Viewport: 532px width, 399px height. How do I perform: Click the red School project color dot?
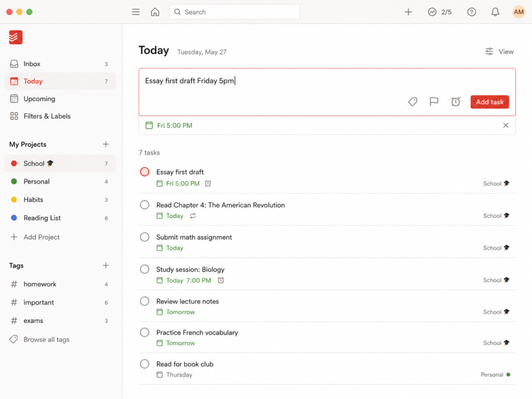click(14, 164)
